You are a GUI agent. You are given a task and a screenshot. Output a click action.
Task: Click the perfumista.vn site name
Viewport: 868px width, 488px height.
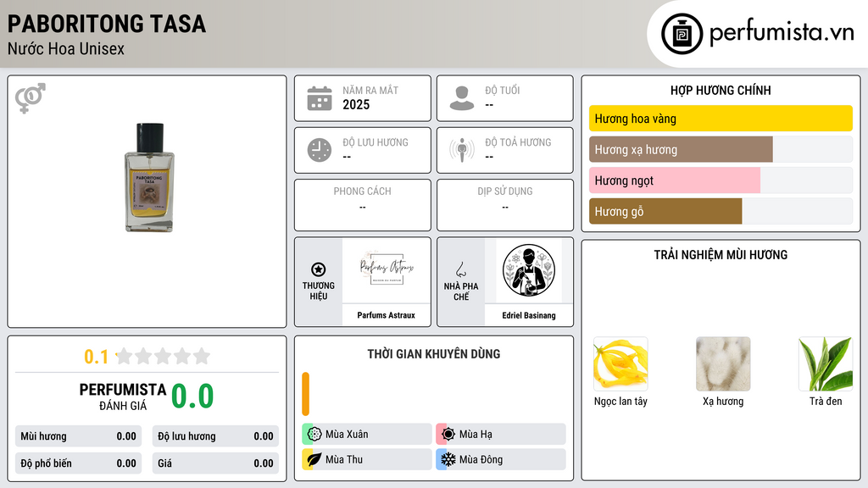782,33
